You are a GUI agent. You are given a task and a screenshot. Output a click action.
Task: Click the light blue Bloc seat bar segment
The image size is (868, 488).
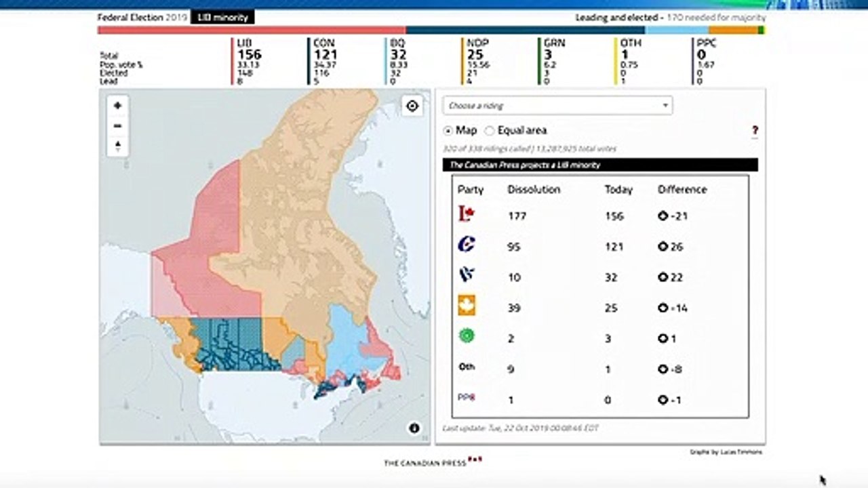tap(677, 30)
